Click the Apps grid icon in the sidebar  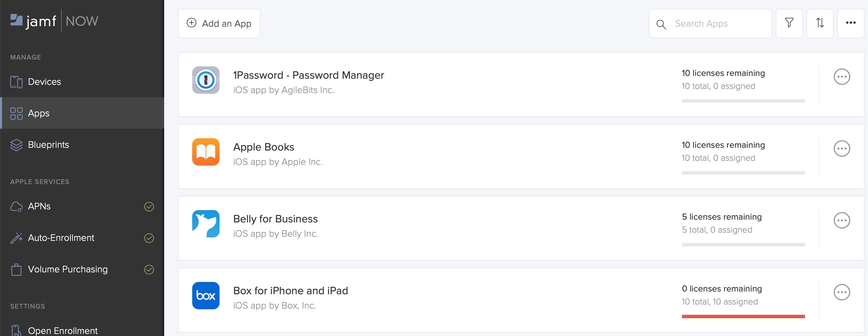coord(16,113)
